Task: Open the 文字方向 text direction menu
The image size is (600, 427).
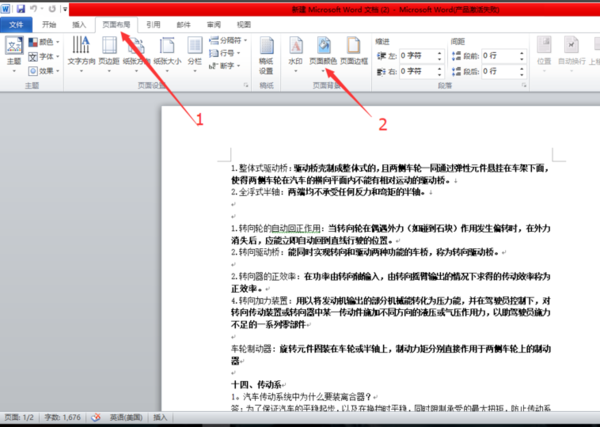Action: pos(81,54)
